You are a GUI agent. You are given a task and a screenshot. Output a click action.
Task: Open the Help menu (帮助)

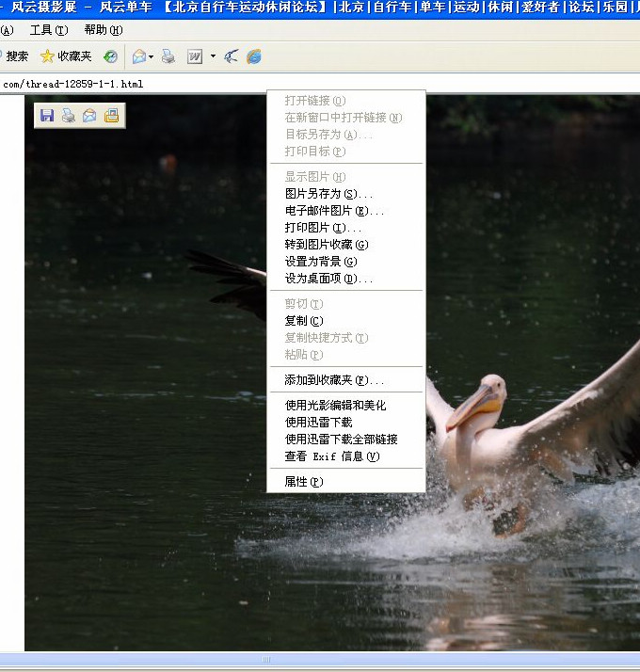coord(104,30)
